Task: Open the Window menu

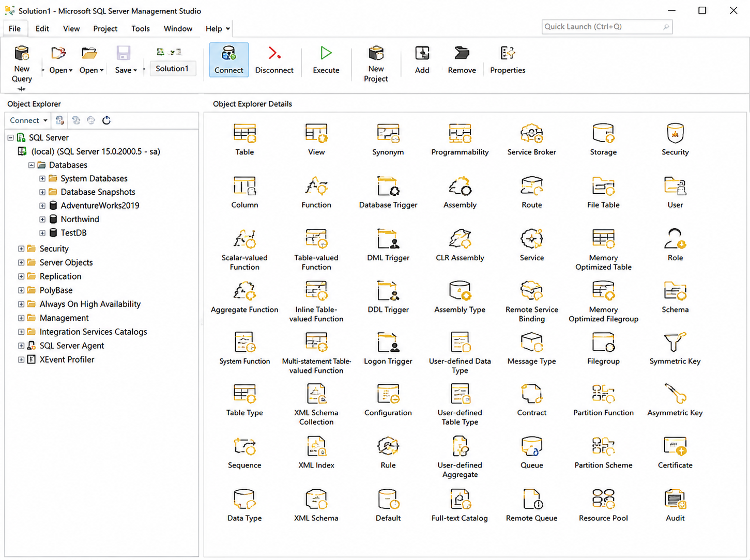Action: click(x=178, y=28)
